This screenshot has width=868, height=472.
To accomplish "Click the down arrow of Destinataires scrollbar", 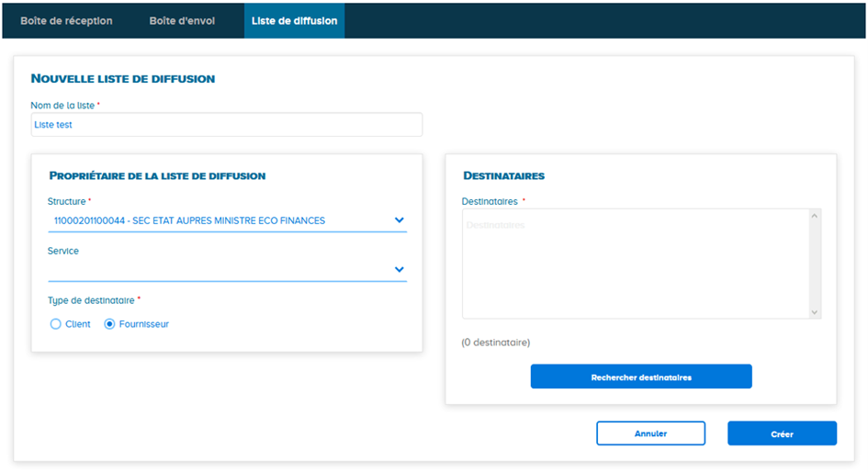I will (814, 312).
